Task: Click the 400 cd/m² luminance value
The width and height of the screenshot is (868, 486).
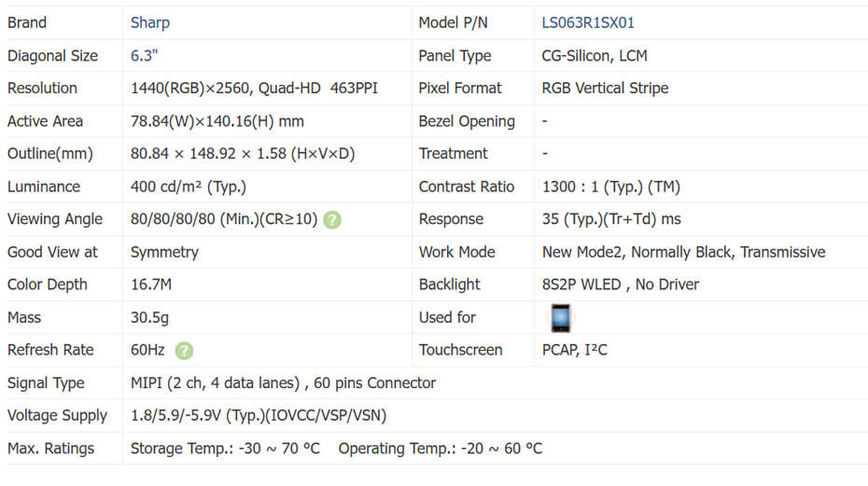Action: (189, 187)
